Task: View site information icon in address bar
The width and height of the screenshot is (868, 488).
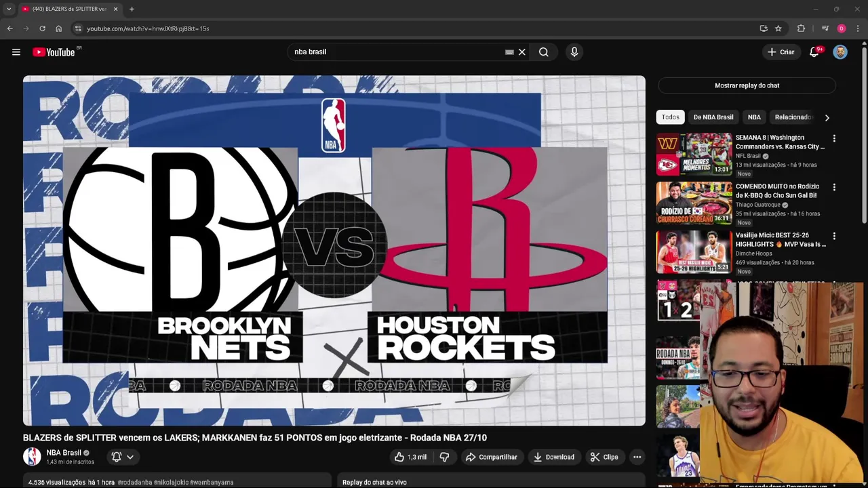Action: click(78, 28)
